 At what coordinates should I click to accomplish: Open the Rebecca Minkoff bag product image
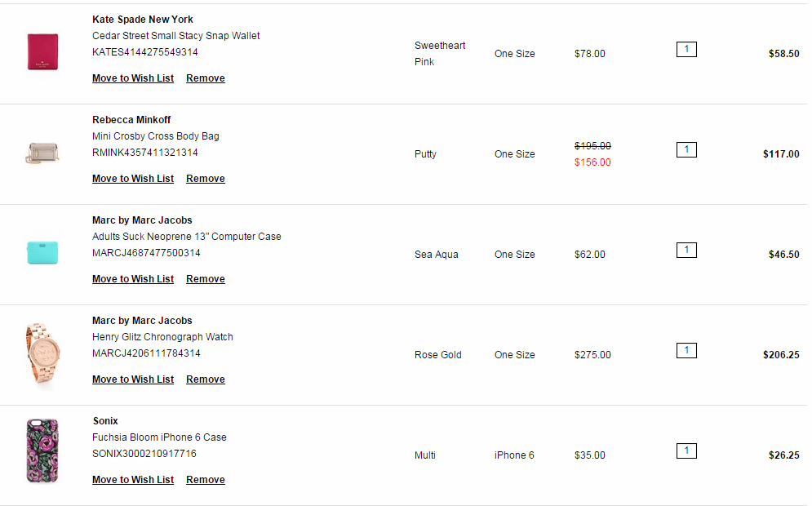(x=42, y=153)
